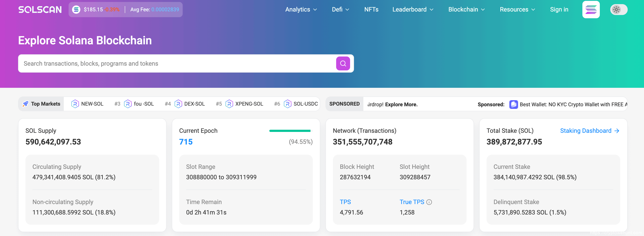Click the Sign in link
Screen dimensions: 644x236
559,10
